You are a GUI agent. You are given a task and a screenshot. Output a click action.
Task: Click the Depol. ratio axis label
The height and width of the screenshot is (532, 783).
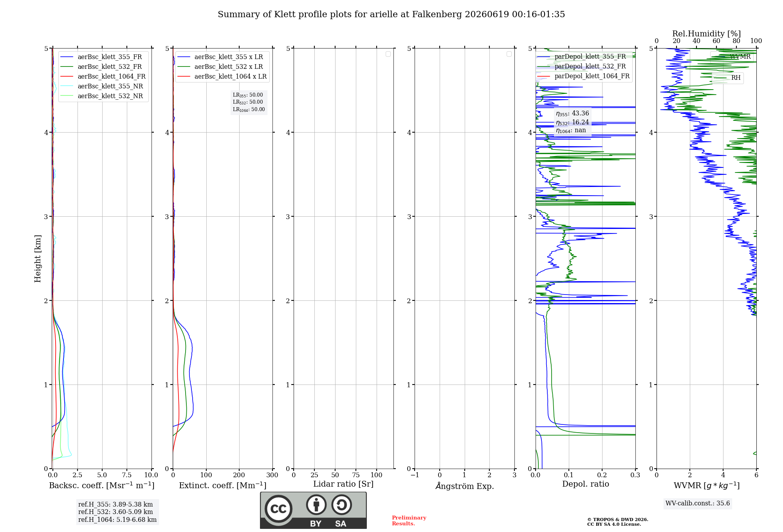[586, 484]
